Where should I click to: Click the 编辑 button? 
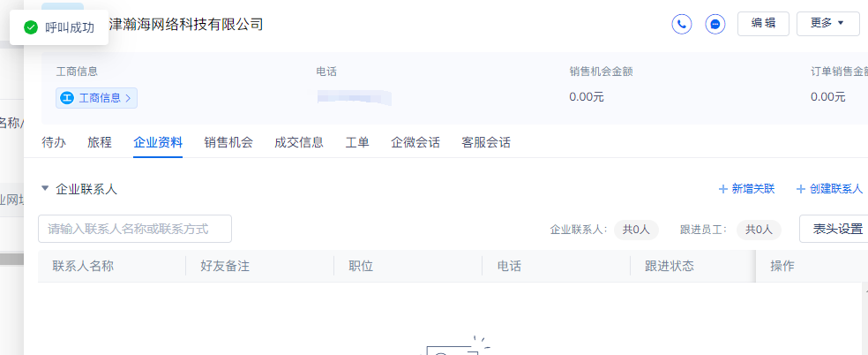click(x=763, y=23)
